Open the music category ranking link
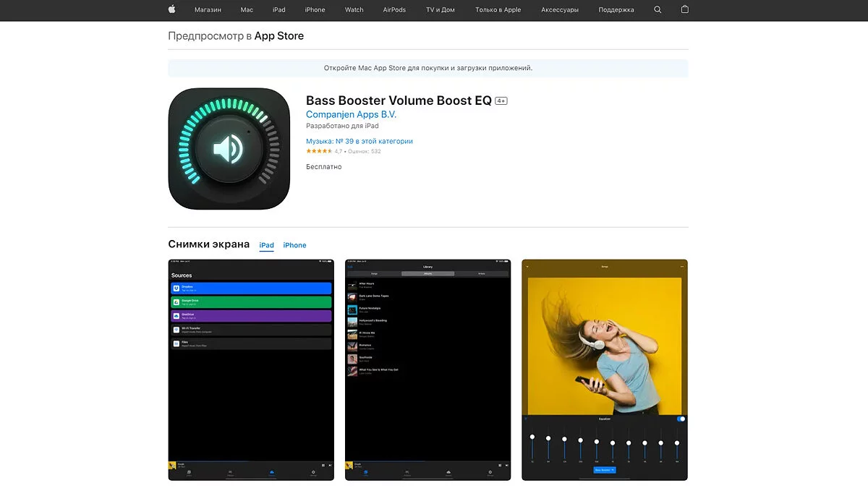The image size is (868, 488). (359, 141)
